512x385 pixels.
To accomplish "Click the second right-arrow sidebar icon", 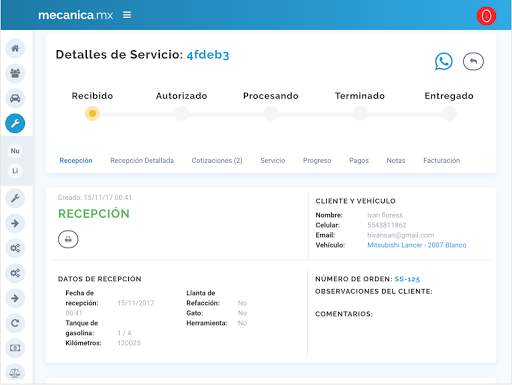I will [x=15, y=298].
